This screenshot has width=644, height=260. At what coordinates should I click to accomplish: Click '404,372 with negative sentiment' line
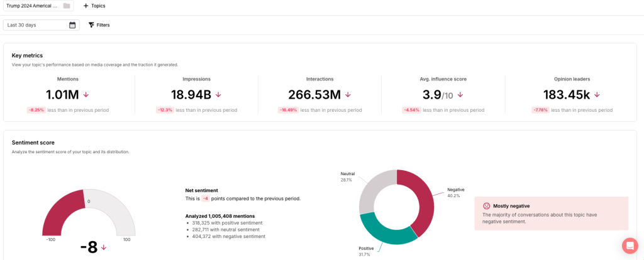[228, 236]
